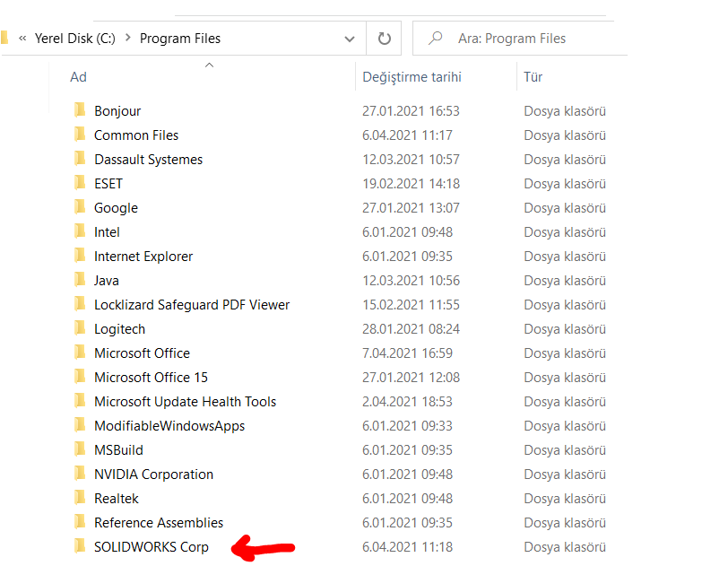Open the address bar history dropdown
Screen dimensions: 728x566
pyautogui.click(x=350, y=39)
